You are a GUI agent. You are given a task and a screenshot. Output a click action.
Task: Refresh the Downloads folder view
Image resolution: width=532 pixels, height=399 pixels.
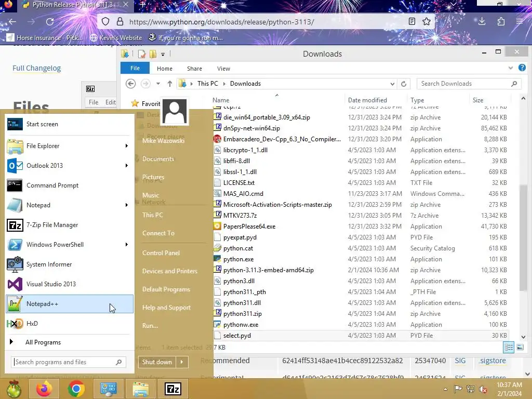pyautogui.click(x=404, y=84)
